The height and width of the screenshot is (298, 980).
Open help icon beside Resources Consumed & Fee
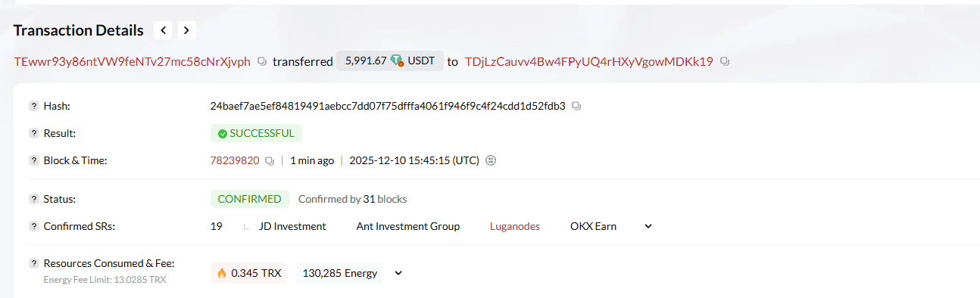pyautogui.click(x=34, y=263)
